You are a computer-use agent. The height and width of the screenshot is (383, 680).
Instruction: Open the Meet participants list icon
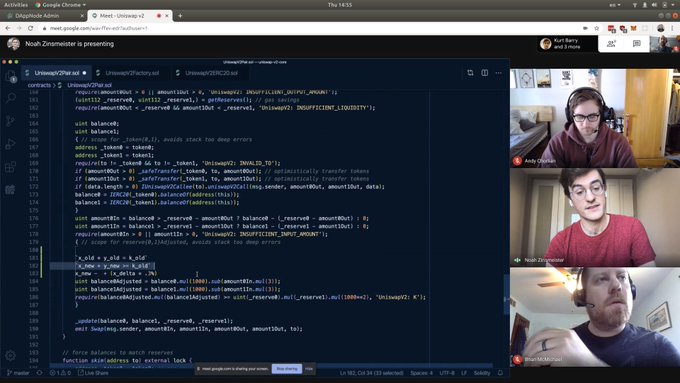[611, 44]
